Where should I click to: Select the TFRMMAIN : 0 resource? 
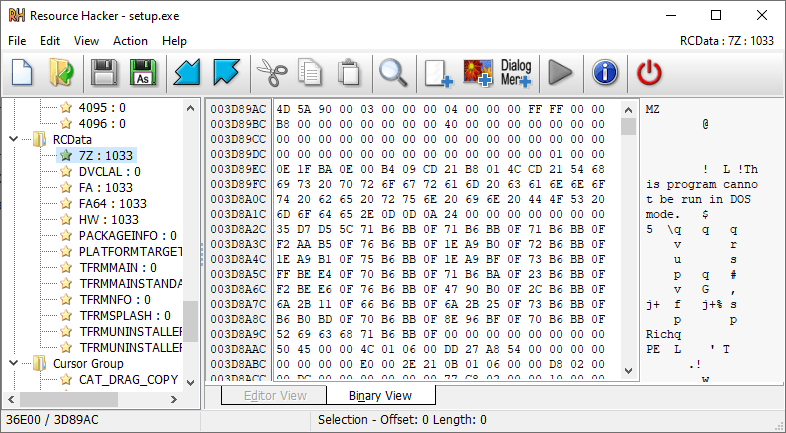pyautogui.click(x=118, y=268)
